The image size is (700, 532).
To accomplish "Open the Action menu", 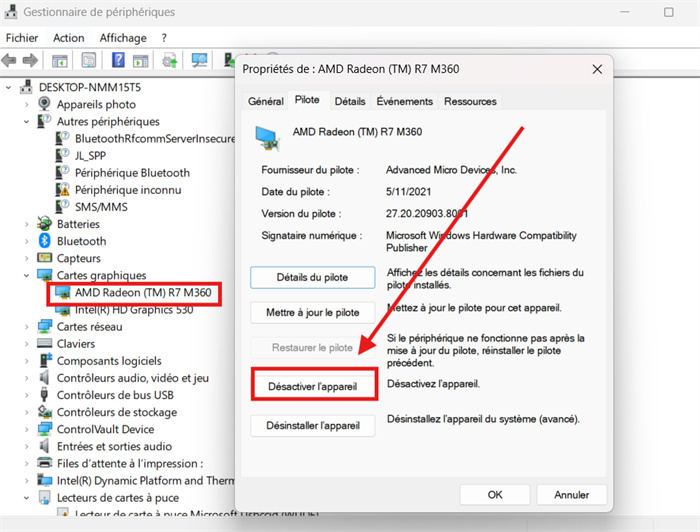I will tap(69, 38).
